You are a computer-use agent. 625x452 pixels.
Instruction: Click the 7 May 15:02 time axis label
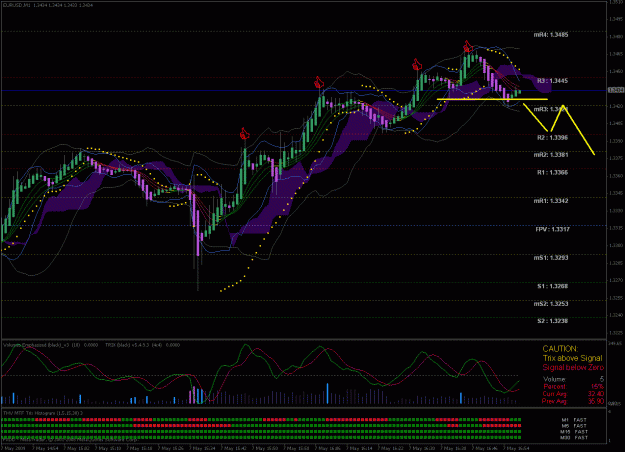pos(78,448)
